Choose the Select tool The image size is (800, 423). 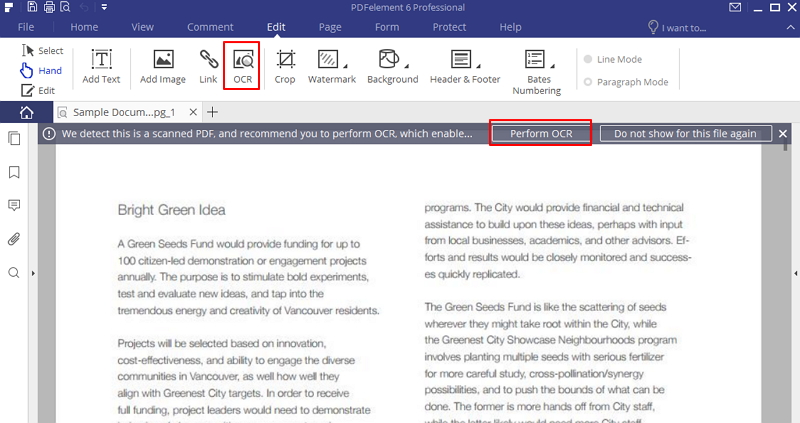pos(42,51)
